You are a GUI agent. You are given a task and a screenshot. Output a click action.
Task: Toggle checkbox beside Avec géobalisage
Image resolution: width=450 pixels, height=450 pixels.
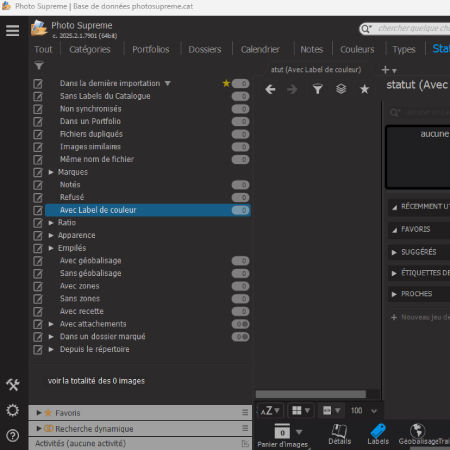click(38, 261)
